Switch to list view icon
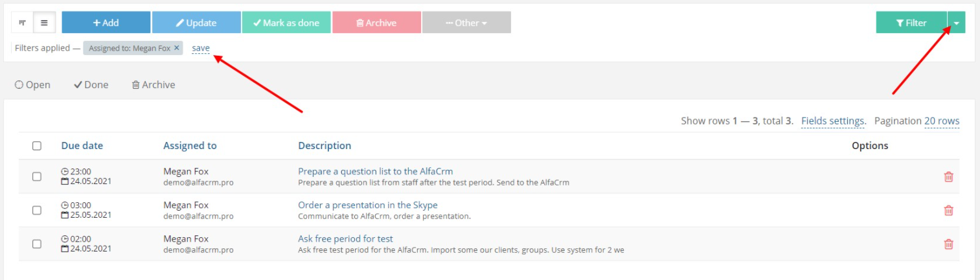The image size is (980, 280). 44,23
